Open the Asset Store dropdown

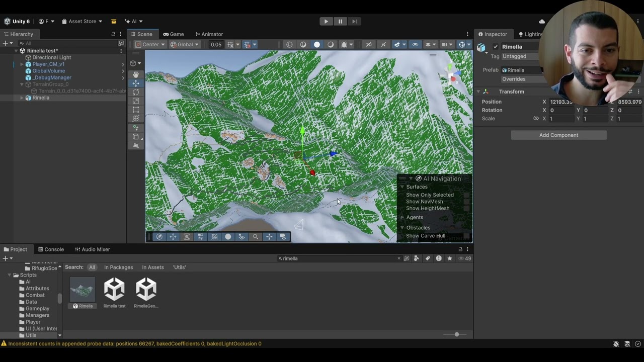pyautogui.click(x=82, y=22)
